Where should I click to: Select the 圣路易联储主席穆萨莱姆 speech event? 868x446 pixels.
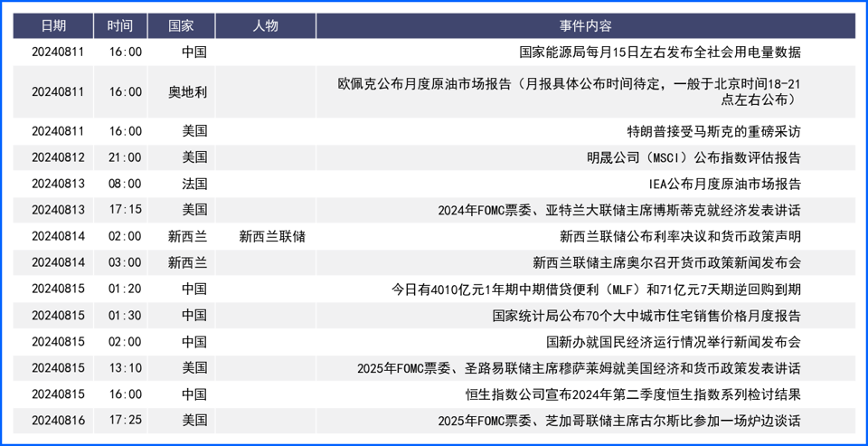[579, 368]
